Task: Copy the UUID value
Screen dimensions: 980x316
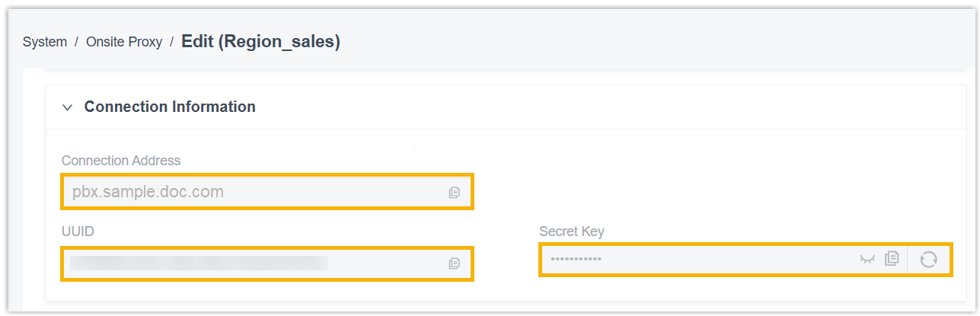Action: [455, 263]
